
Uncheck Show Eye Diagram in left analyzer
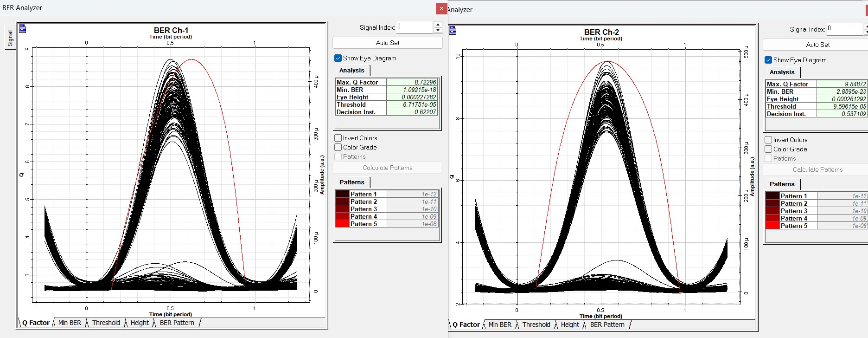coord(338,58)
